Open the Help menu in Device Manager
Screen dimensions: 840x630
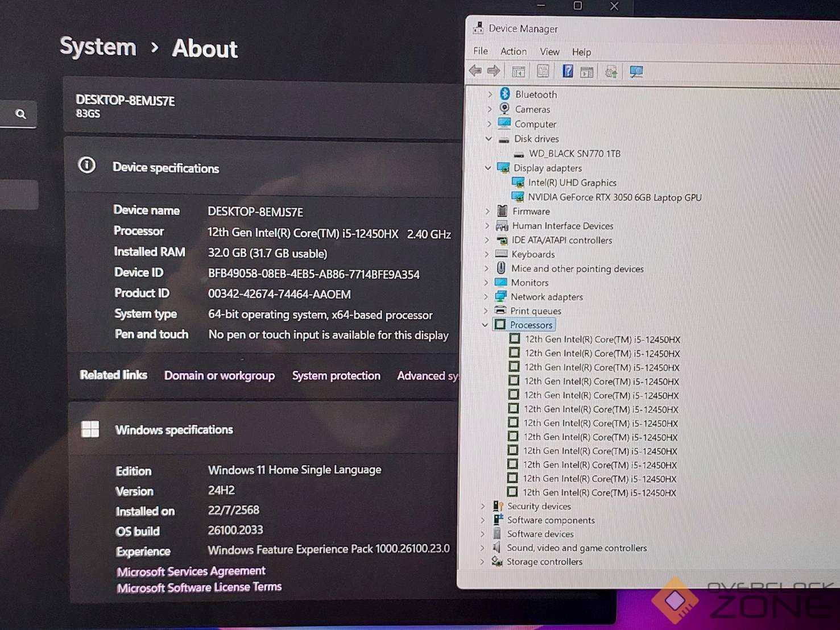coord(581,52)
